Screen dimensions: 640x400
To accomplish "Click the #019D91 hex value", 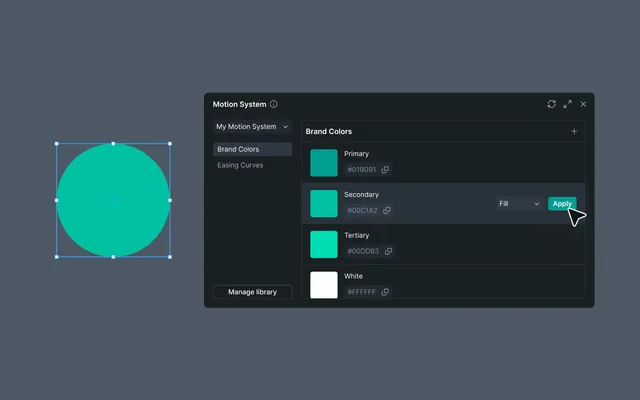I will [x=361, y=169].
